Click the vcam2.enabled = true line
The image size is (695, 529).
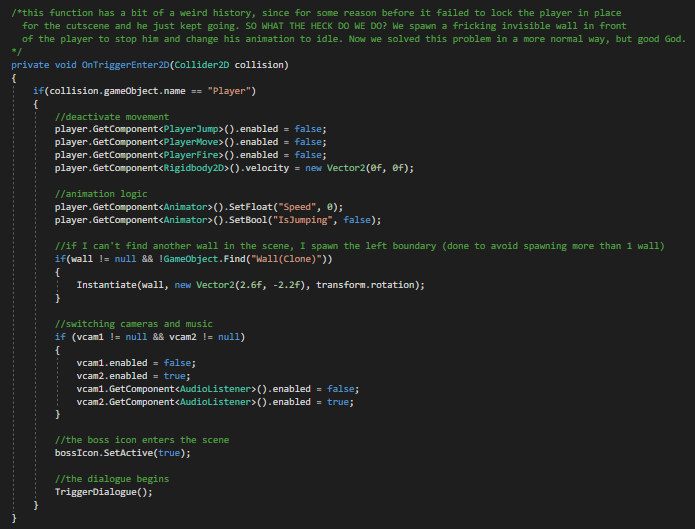tap(133, 376)
